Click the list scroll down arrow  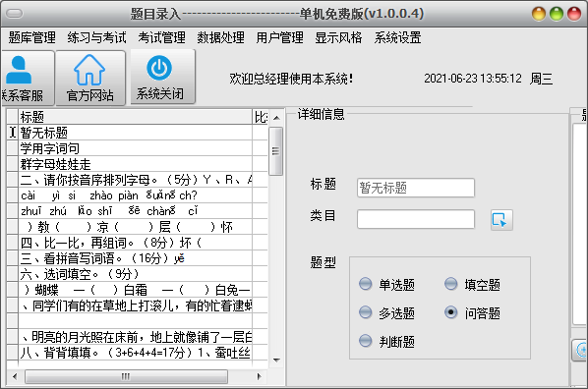276,361
